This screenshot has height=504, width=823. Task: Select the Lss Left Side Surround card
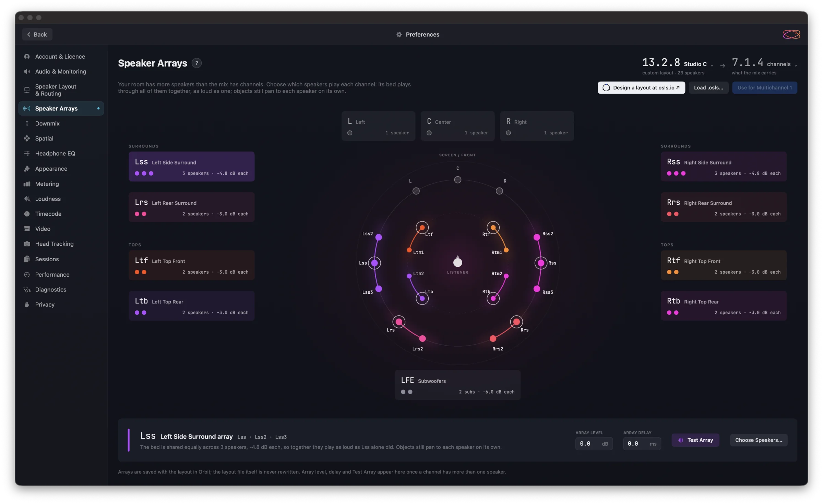pos(191,167)
